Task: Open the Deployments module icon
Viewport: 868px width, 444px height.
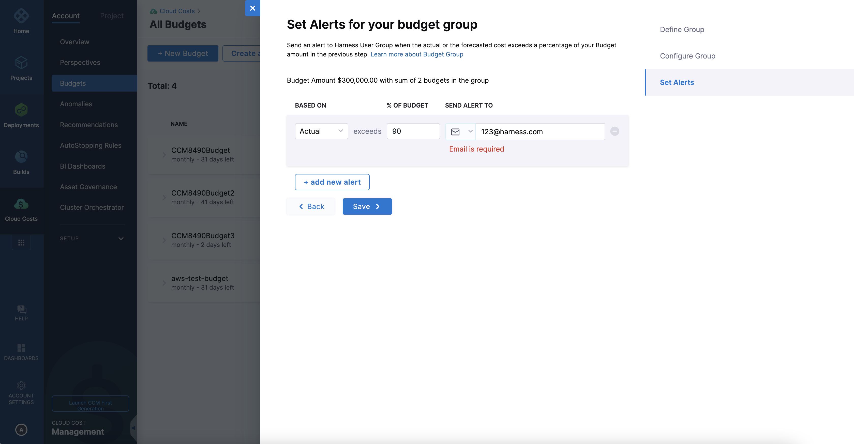Action: [21, 110]
